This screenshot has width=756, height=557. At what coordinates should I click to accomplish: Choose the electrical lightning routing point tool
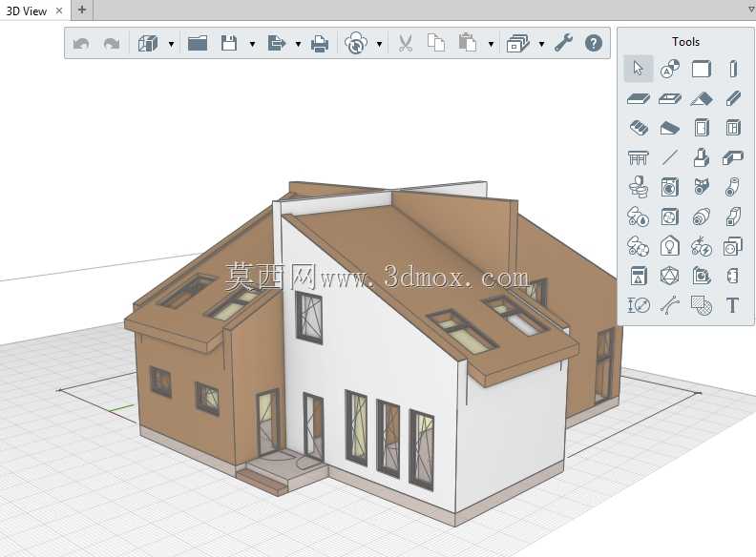[x=702, y=246]
